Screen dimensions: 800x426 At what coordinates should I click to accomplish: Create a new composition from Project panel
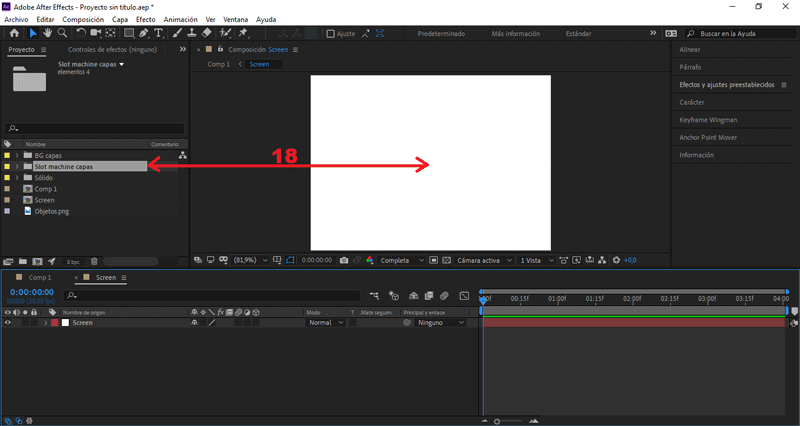[x=37, y=262]
